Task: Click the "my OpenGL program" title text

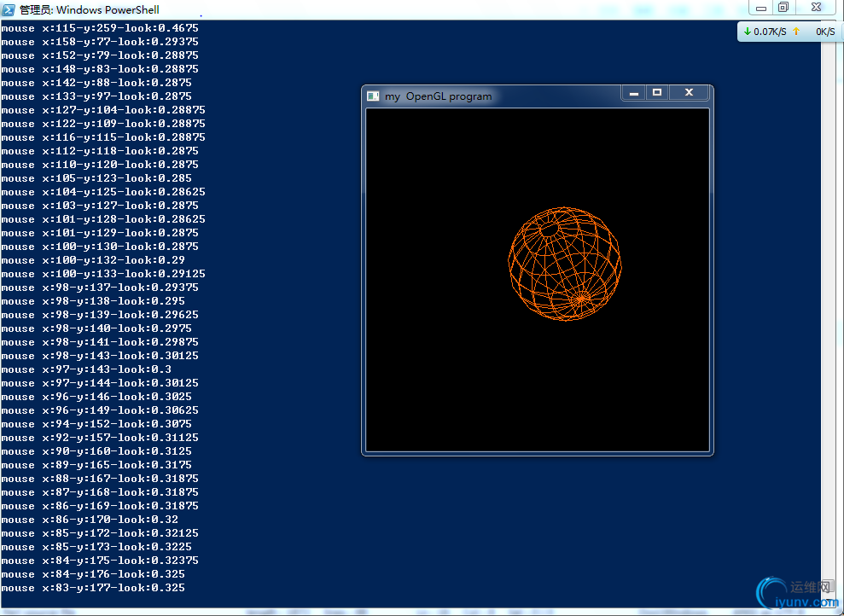Action: [438, 96]
